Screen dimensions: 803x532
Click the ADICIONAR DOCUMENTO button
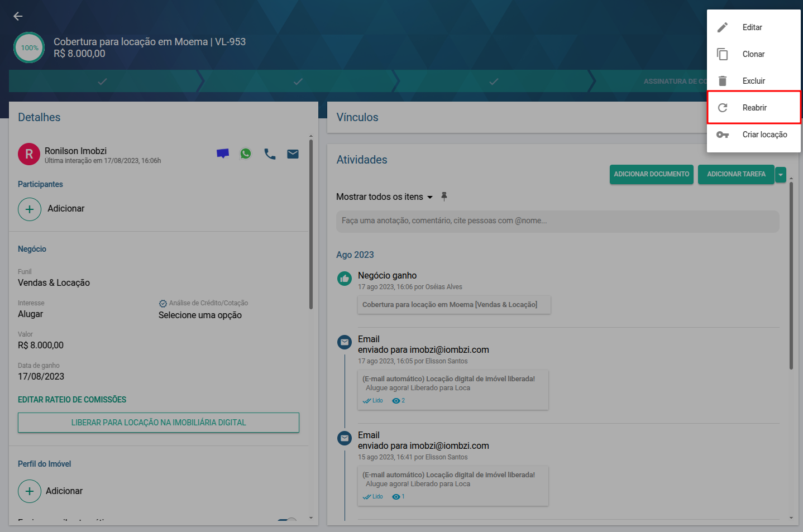point(652,174)
